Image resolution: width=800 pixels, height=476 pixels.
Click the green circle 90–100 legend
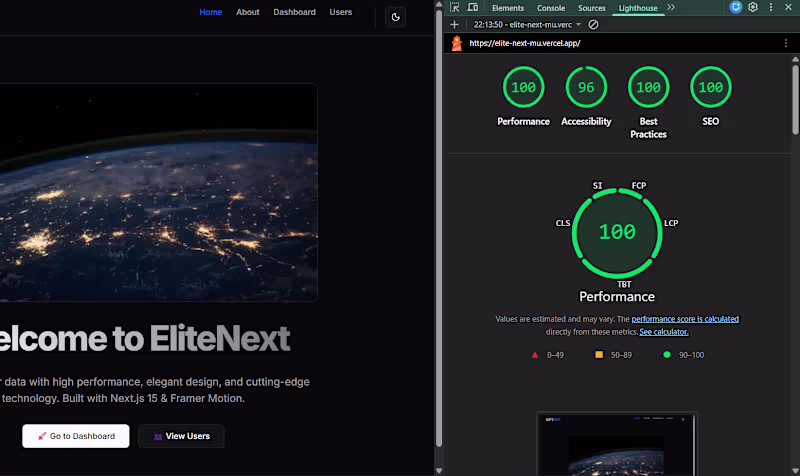point(683,355)
